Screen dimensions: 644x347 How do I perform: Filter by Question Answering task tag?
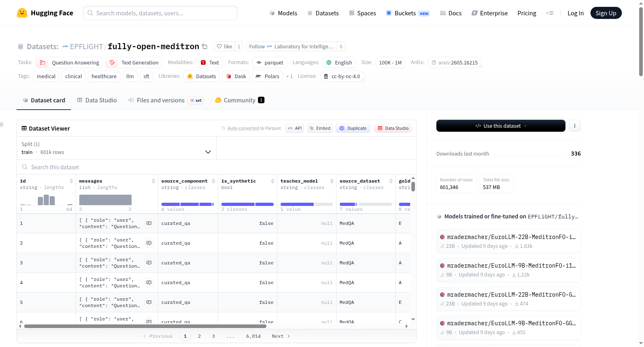point(69,62)
